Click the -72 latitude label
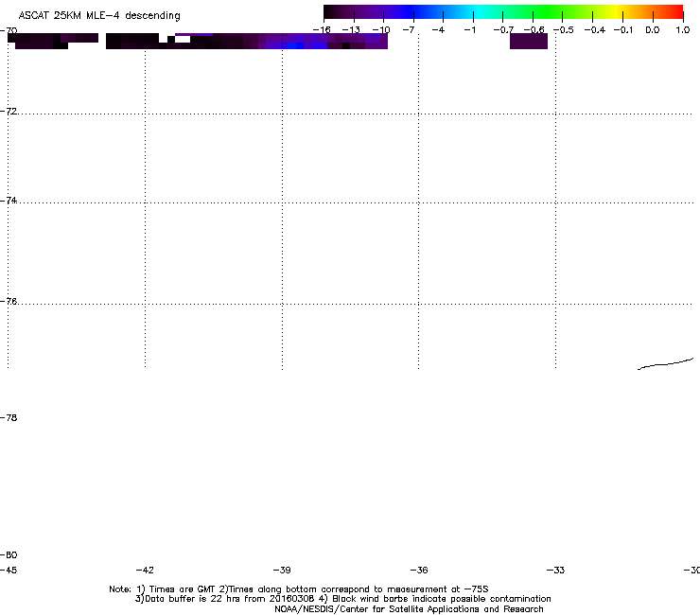This screenshot has height=615, width=700. [x=9, y=111]
